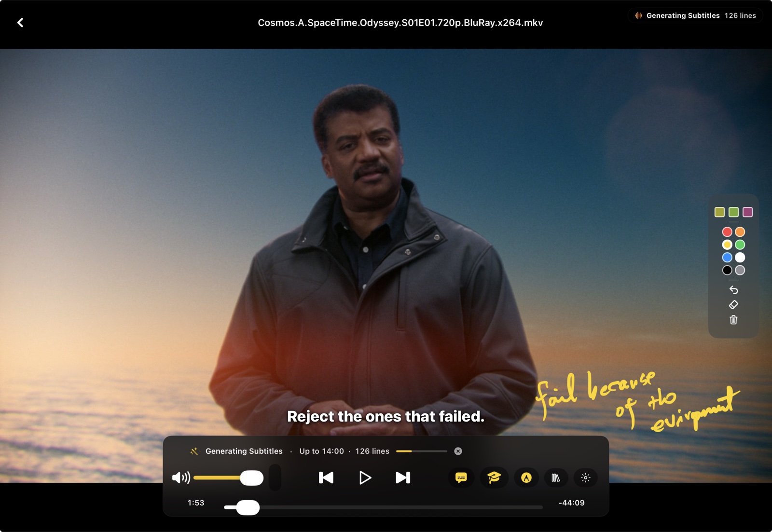The width and height of the screenshot is (772, 532).
Task: Toggle the graduation cap learning mode
Action: tap(494, 477)
